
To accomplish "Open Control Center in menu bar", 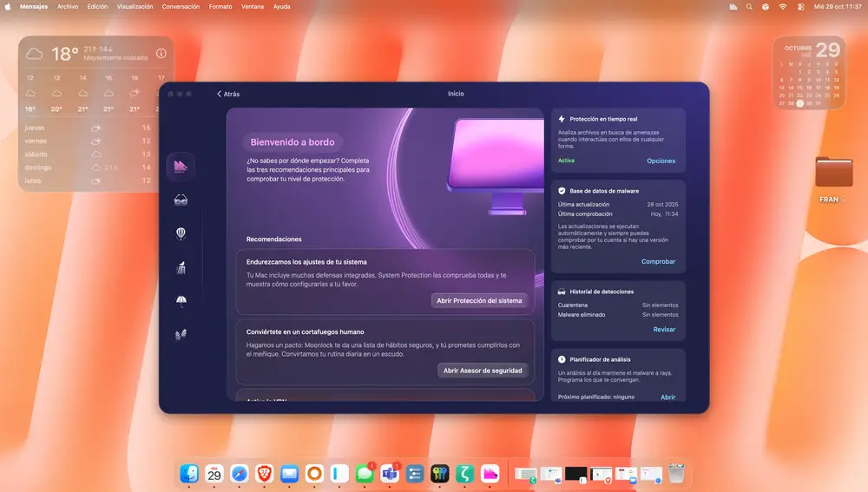I will 800,7.
